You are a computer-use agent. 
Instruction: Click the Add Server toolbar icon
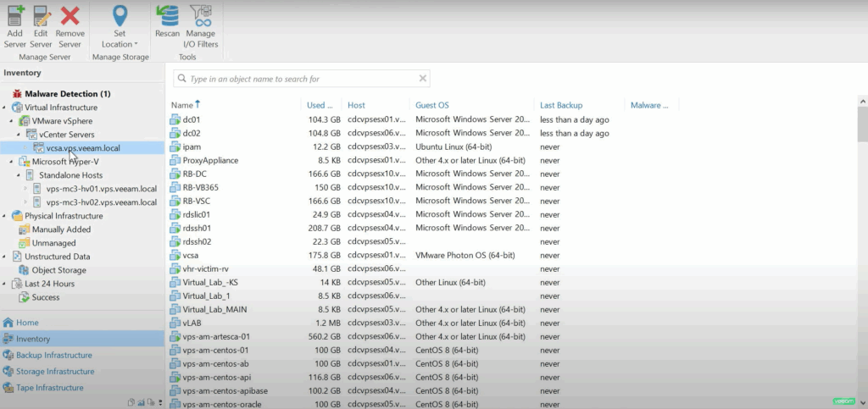point(15,16)
